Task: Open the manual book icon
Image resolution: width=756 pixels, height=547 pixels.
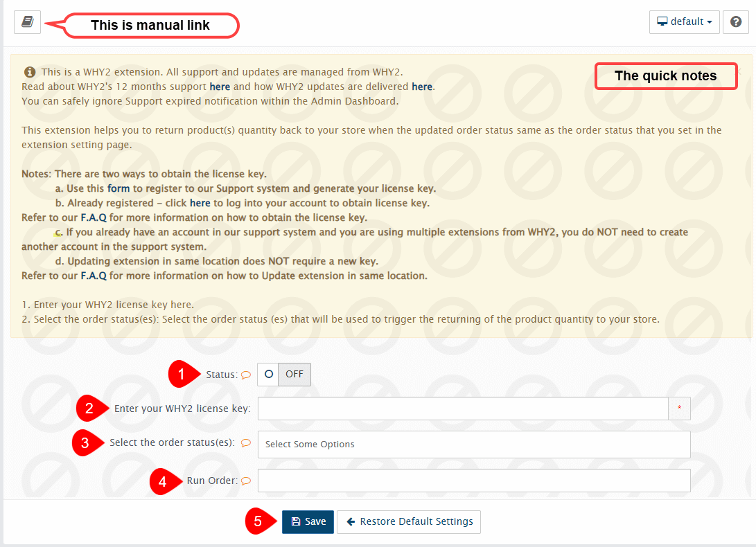Action: (x=27, y=22)
